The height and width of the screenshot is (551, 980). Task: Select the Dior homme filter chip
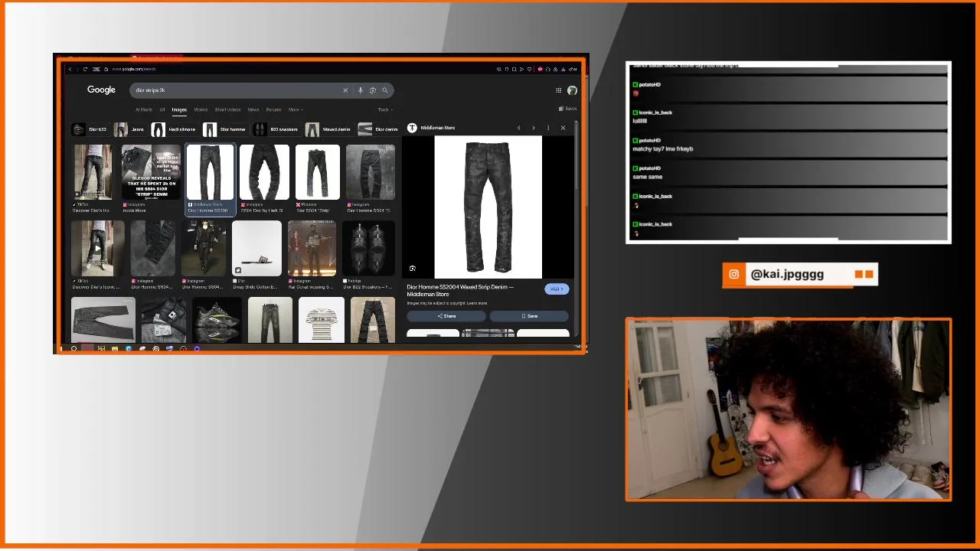pyautogui.click(x=225, y=129)
